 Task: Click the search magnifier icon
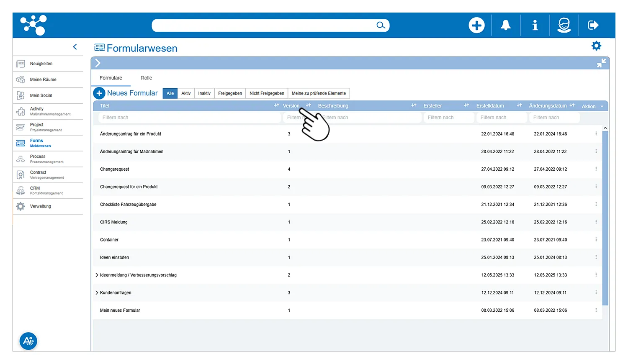pos(380,26)
